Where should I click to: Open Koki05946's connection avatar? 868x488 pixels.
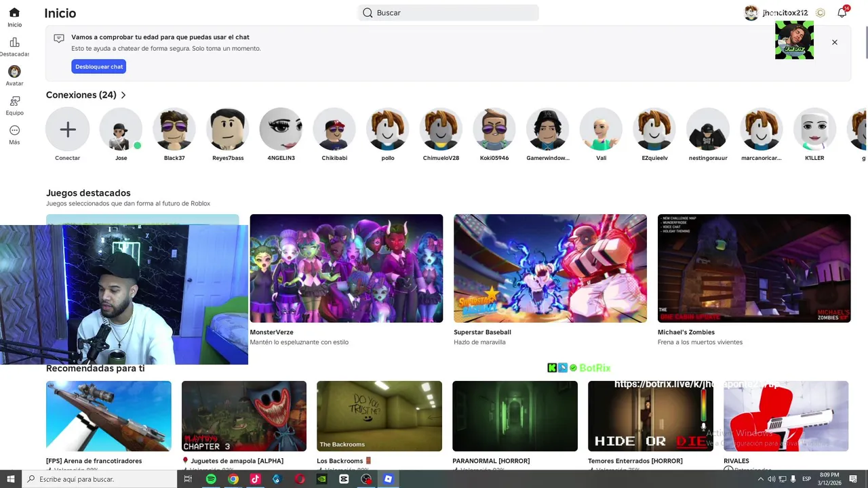(x=494, y=129)
